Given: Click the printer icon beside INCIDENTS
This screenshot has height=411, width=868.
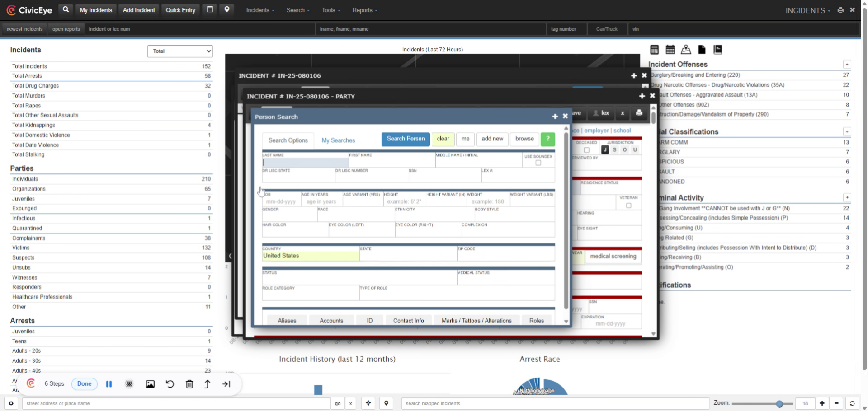Looking at the screenshot, I should click(x=840, y=10).
